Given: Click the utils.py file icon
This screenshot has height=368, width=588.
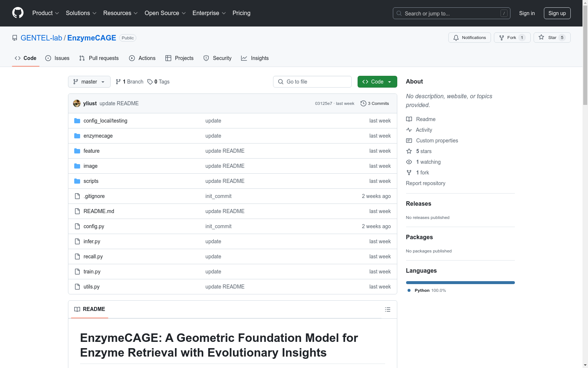Looking at the screenshot, I should tap(77, 287).
